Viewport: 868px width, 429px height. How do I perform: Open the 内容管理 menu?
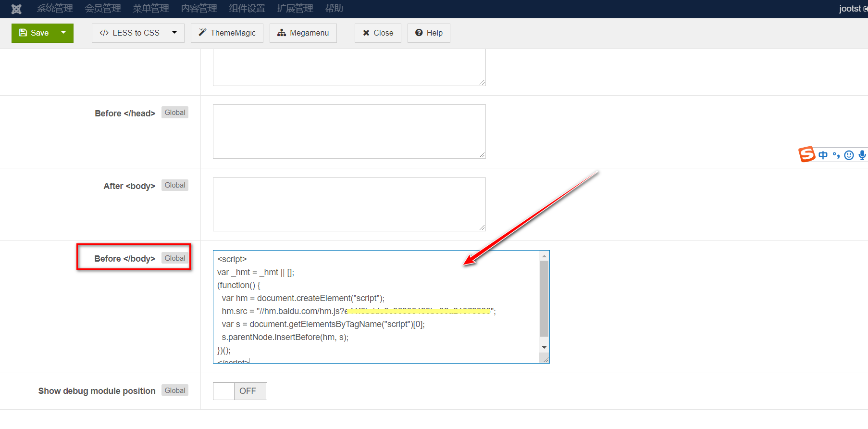[x=198, y=9]
